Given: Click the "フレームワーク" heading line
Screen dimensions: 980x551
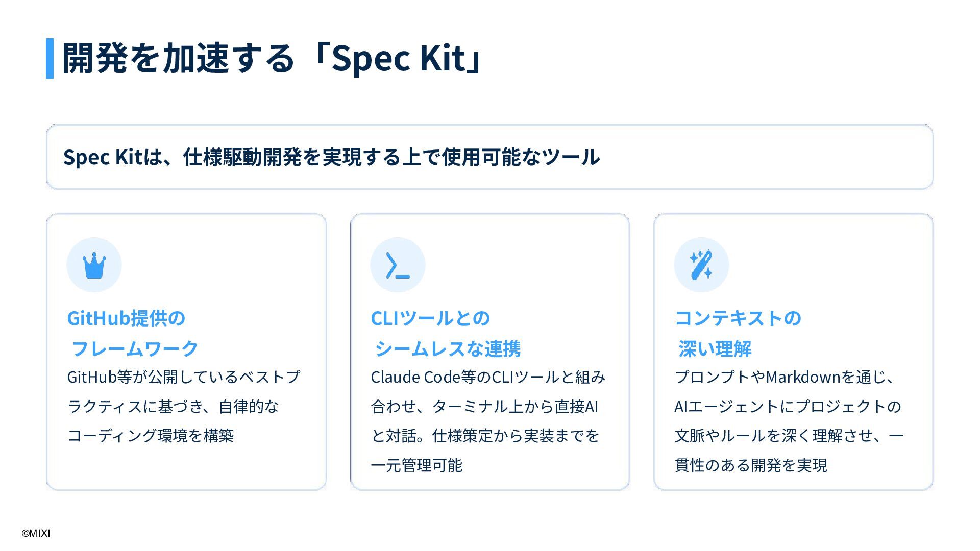Looking at the screenshot, I should [x=135, y=349].
